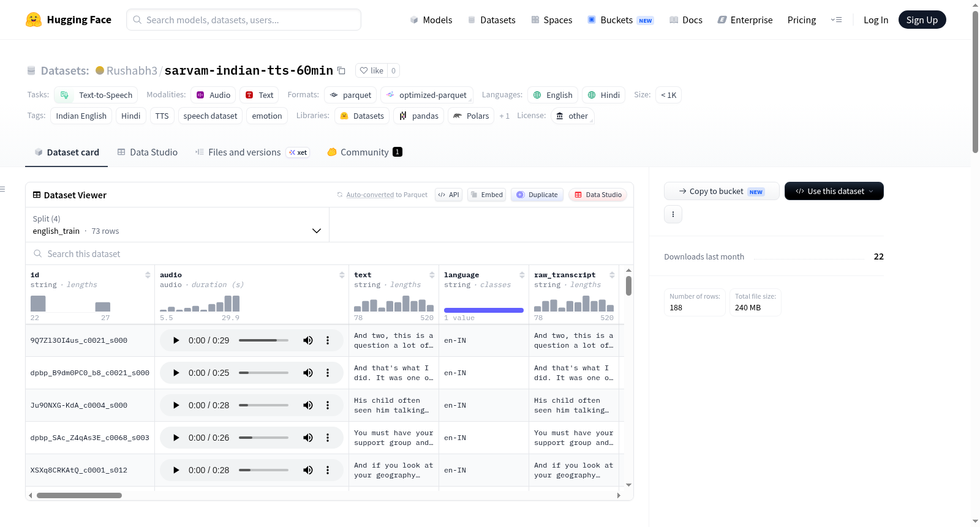Toggle the left sidebar hamburger icon
Screen dimensions: 980x527
2,189
